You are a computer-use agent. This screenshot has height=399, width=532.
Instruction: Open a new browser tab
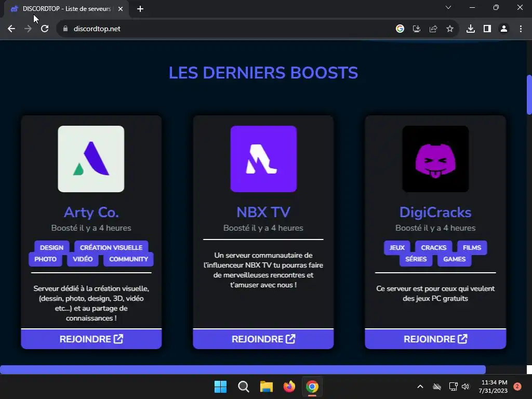point(140,9)
